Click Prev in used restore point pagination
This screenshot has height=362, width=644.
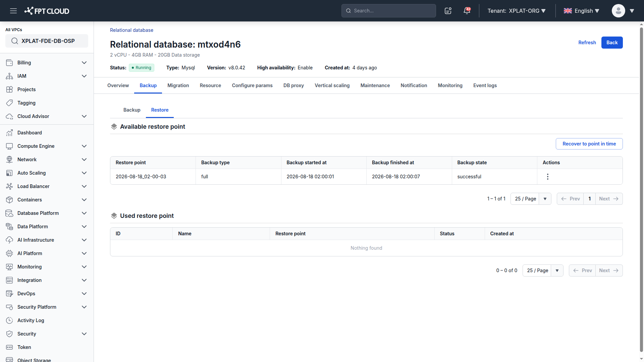[582, 270]
